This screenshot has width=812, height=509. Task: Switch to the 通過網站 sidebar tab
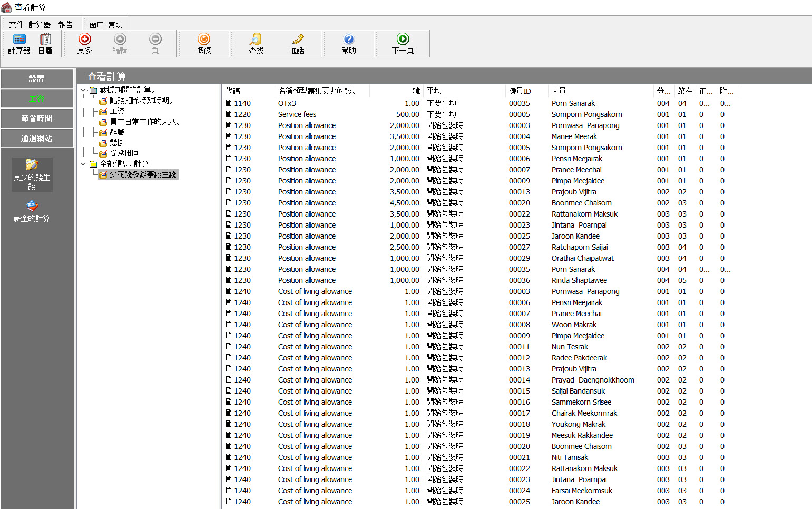(x=37, y=138)
